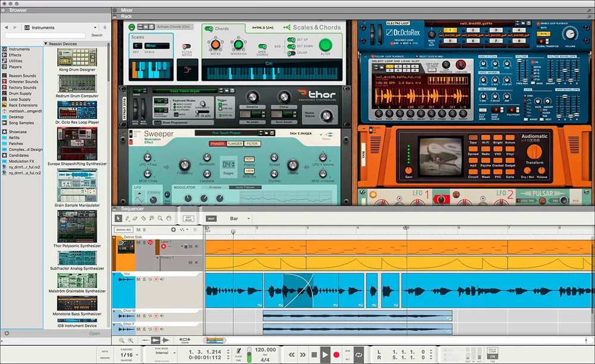Toggle the Chords switch on Scales & Chords

pyautogui.click(x=209, y=29)
